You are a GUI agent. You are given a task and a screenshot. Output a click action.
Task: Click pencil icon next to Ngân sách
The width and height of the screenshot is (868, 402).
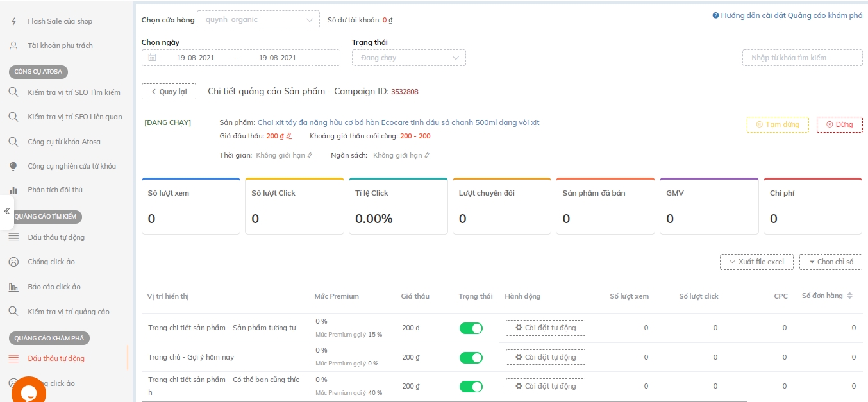(x=428, y=155)
